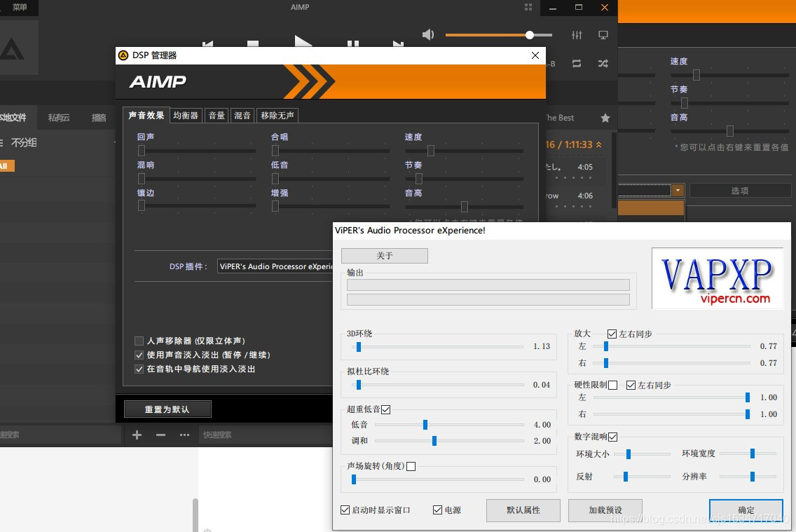796x532 pixels.
Task: Mute audio via the AIMP speaker icon
Action: [428, 34]
